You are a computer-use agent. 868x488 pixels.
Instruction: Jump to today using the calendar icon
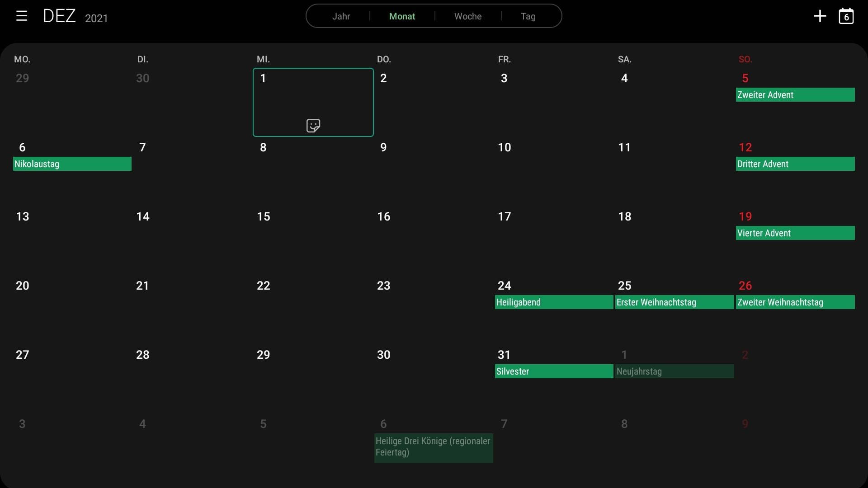[x=846, y=15]
